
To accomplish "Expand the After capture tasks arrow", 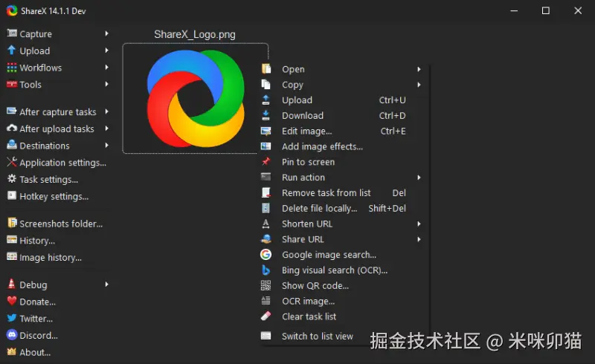I will [x=106, y=111].
